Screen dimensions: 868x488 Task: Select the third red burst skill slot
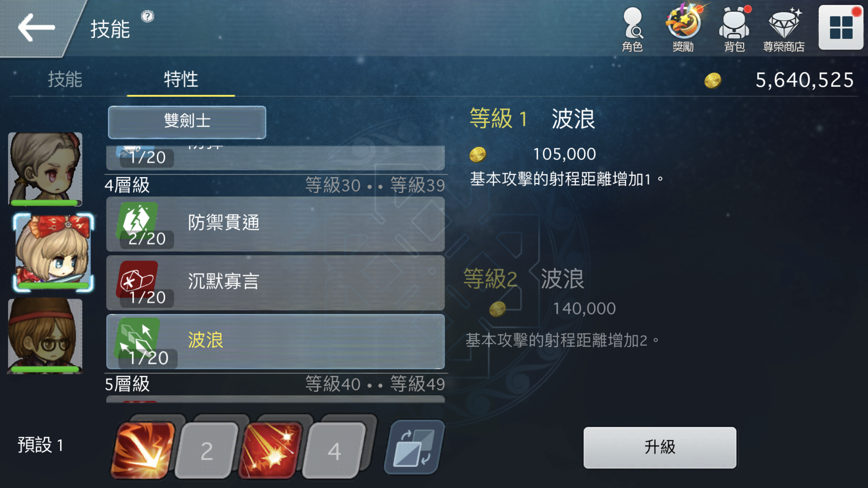270,450
